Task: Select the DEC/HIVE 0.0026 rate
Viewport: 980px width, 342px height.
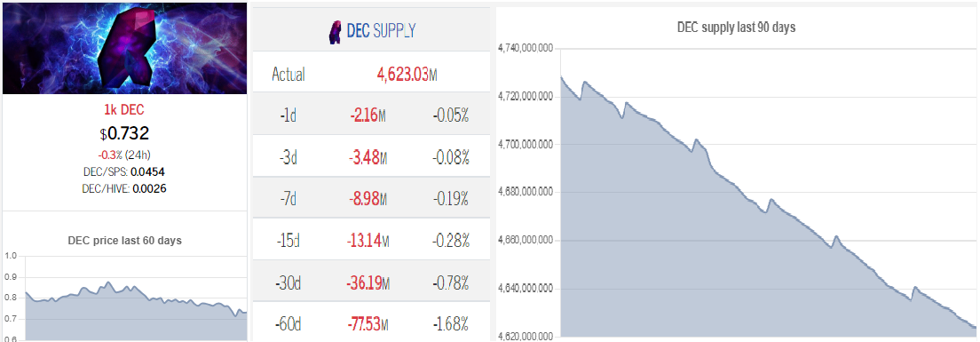Action: pos(125,187)
